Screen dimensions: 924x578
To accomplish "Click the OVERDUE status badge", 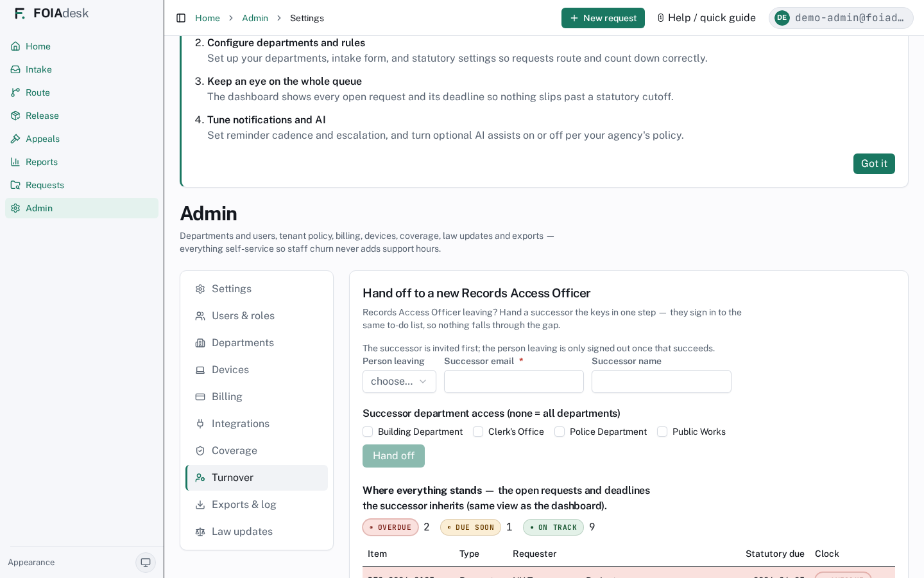I will 391,527.
